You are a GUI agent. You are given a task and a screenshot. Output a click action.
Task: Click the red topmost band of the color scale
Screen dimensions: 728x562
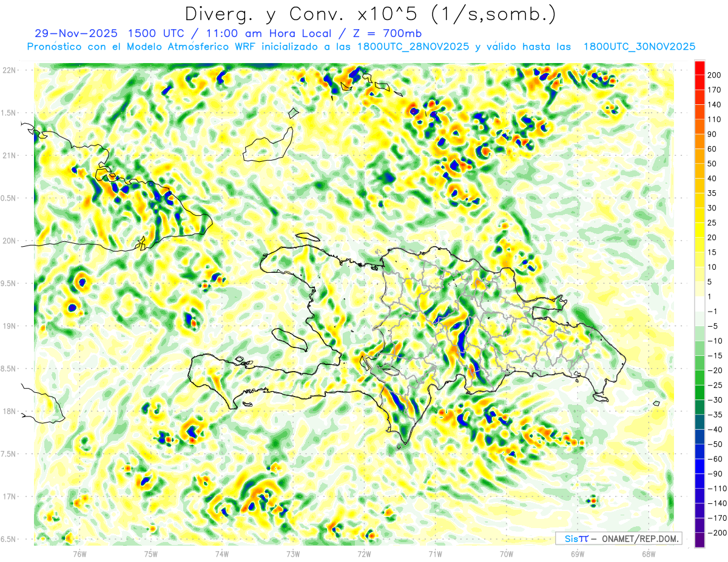click(699, 68)
